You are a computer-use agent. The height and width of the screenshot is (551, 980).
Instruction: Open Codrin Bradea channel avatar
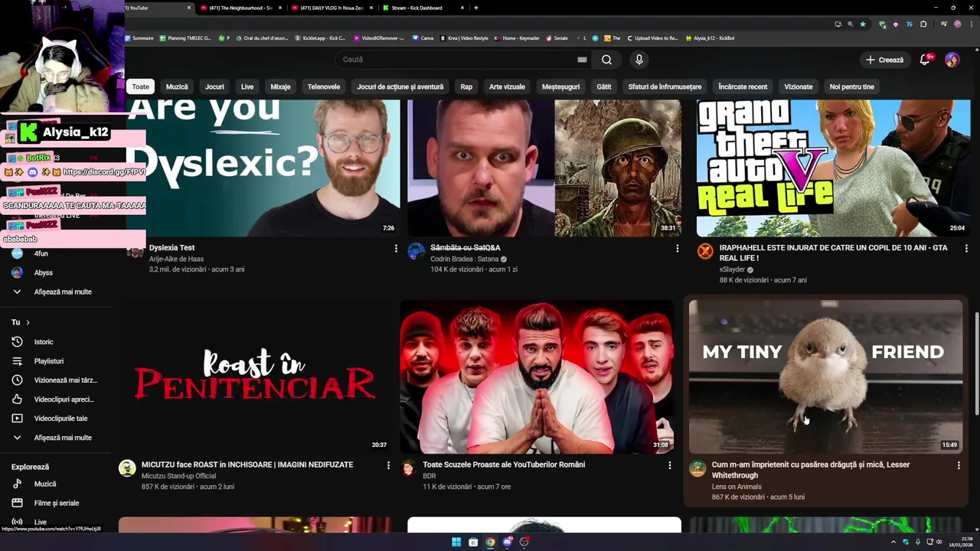416,251
